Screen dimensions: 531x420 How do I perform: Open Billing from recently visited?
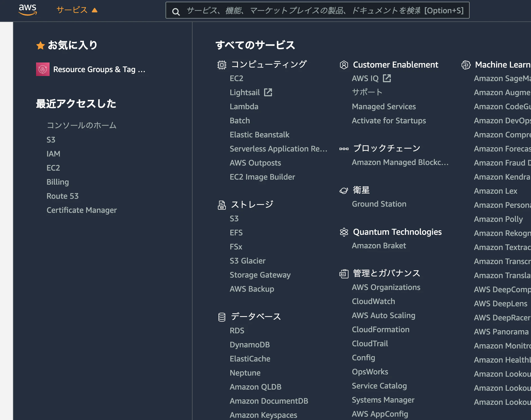(58, 182)
